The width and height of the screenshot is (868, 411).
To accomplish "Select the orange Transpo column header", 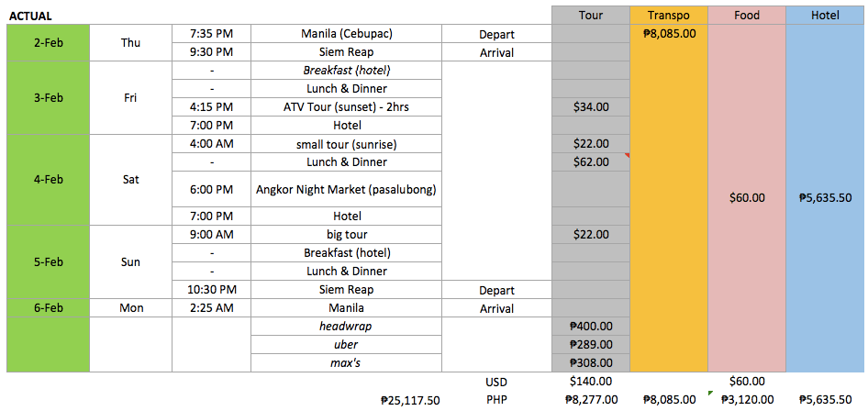I will pos(669,16).
